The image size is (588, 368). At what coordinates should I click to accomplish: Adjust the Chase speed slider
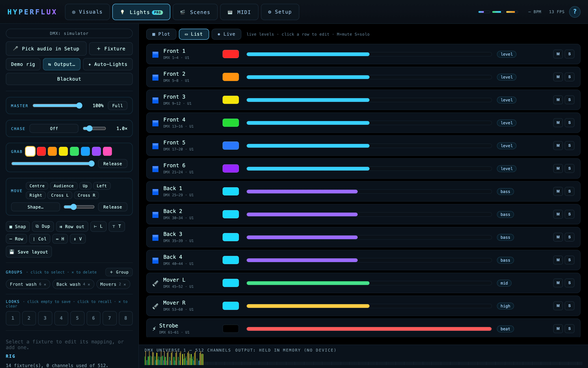tap(94, 128)
